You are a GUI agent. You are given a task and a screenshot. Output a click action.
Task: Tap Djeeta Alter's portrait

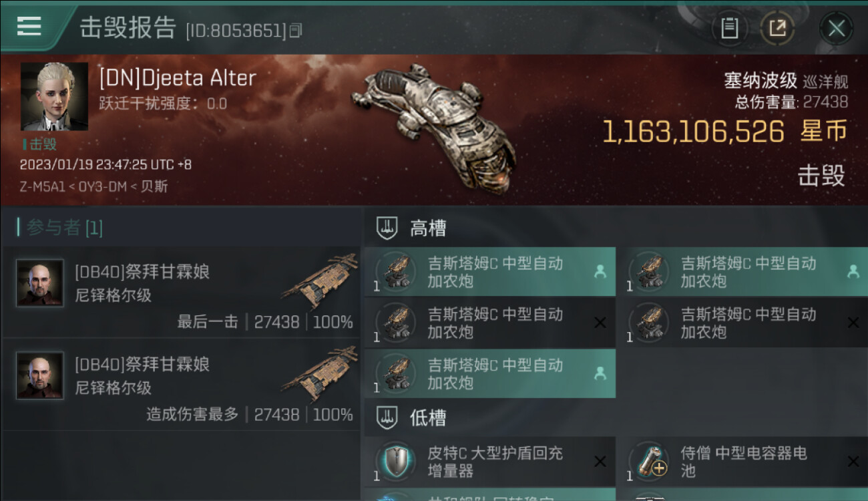(x=54, y=97)
